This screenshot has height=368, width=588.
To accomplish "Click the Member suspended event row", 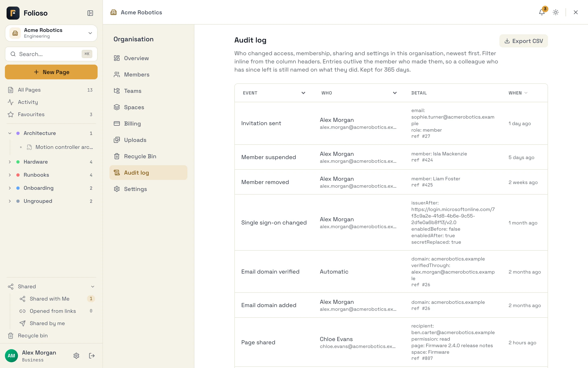I will (x=391, y=157).
